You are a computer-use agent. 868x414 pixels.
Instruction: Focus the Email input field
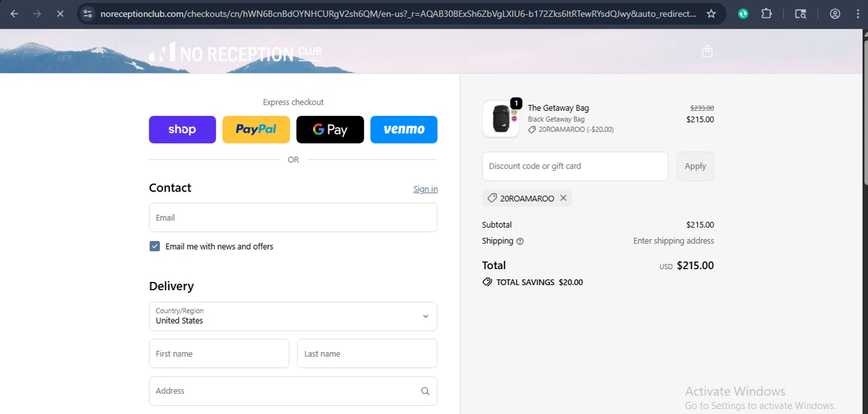293,218
